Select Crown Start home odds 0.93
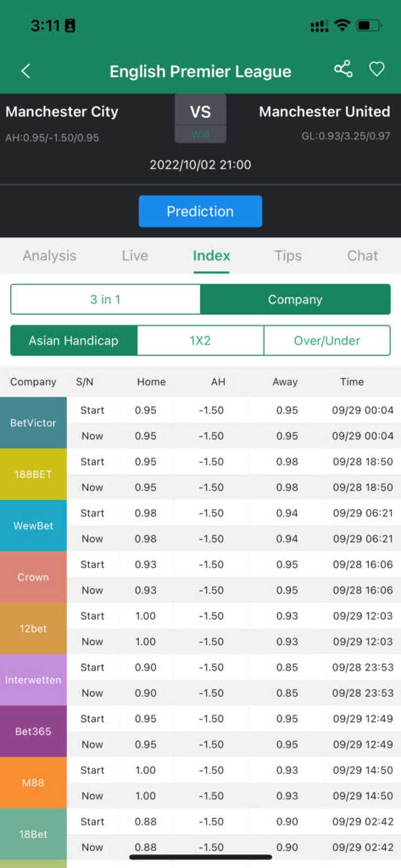This screenshot has height=868, width=401. click(145, 564)
